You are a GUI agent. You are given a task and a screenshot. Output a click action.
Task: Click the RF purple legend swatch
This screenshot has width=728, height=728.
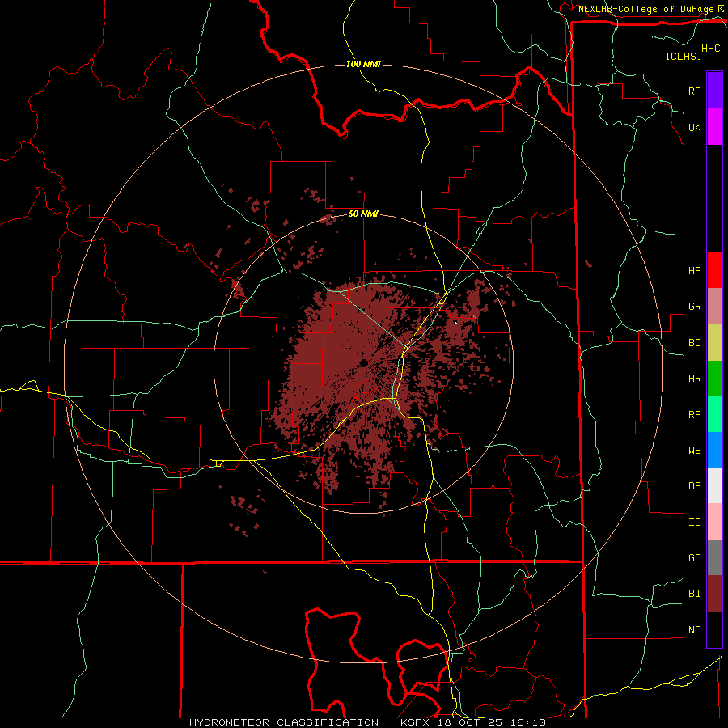coord(714,91)
